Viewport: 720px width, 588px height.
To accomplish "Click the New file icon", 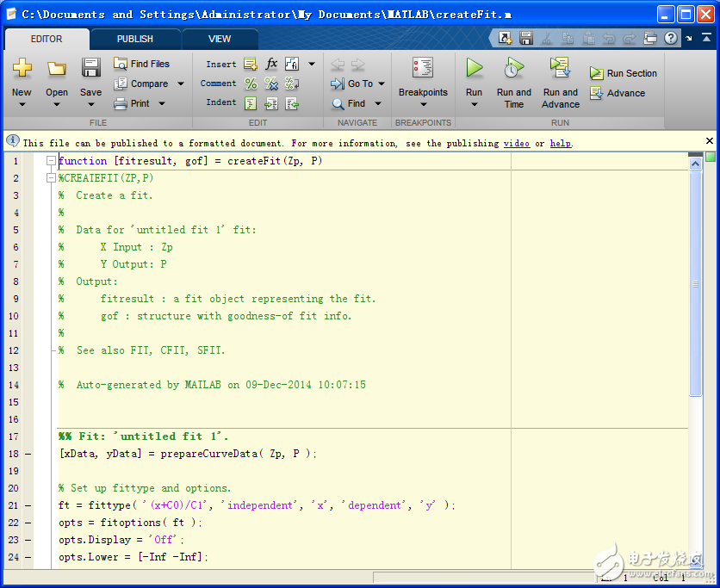I will tap(22, 68).
